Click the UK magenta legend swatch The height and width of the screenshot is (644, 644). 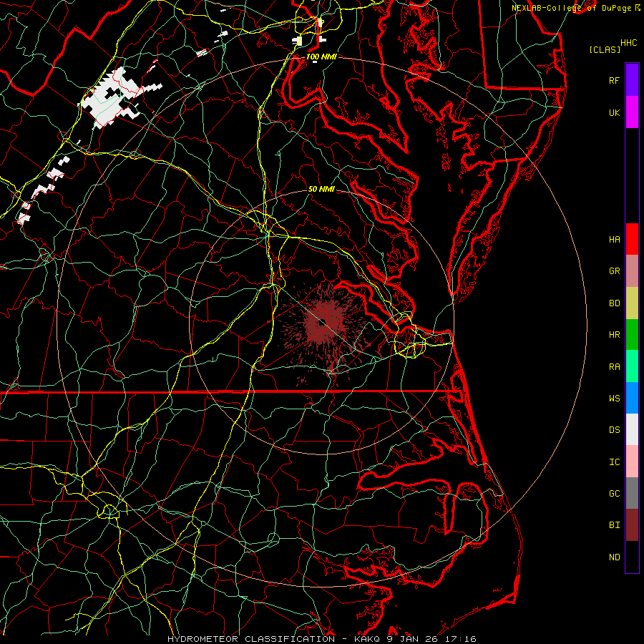tap(632, 112)
